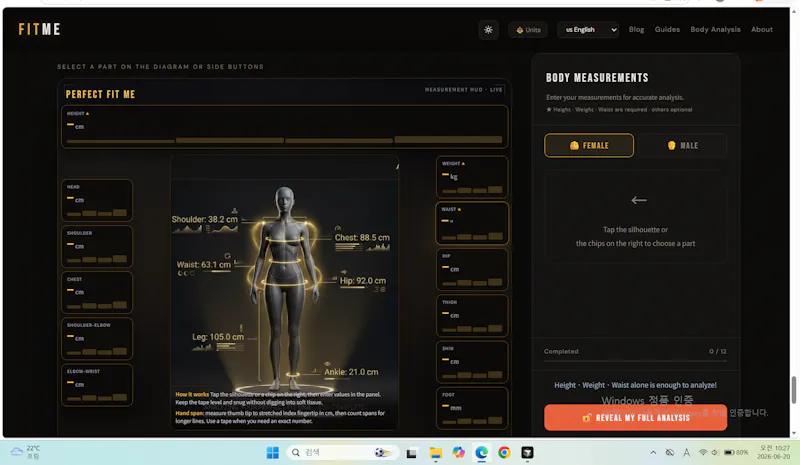Click the Ankle: 21.0 cm diagram label

pos(352,372)
